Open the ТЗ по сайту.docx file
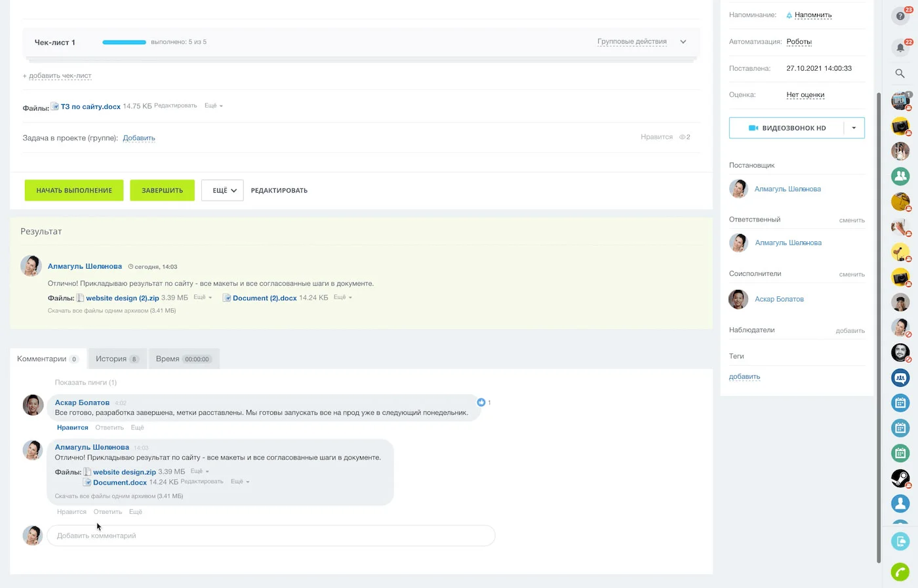The width and height of the screenshot is (918, 588). [90, 107]
